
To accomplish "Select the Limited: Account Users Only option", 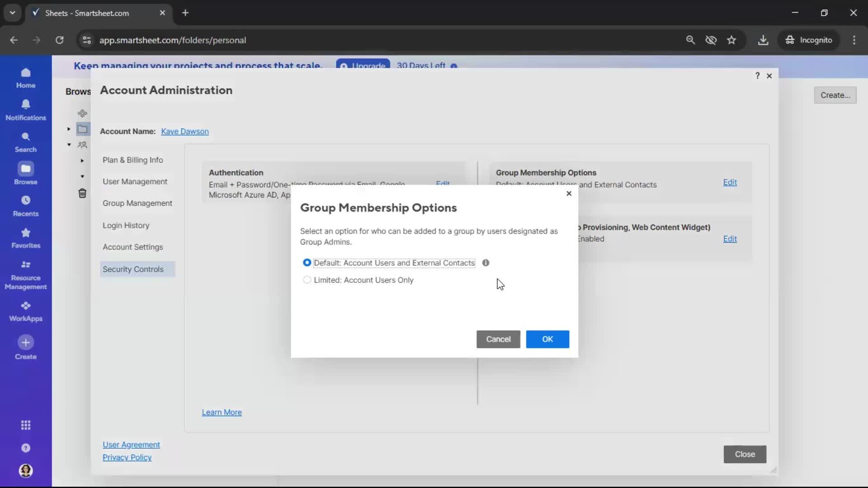I will point(308,280).
